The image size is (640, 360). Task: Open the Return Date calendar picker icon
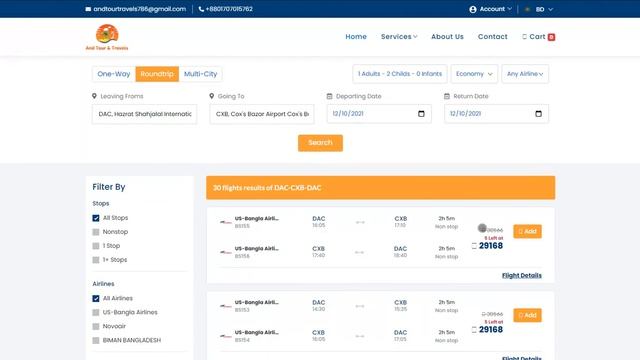tap(538, 114)
